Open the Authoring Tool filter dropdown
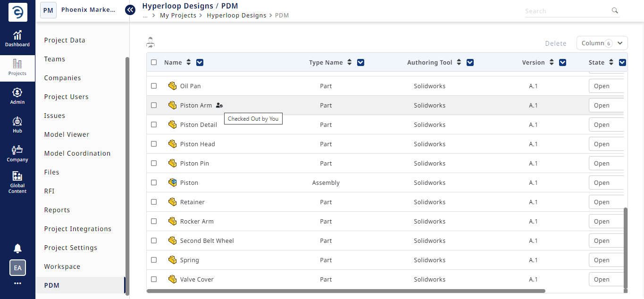Viewport: 644px width, 299px height. coord(470,62)
